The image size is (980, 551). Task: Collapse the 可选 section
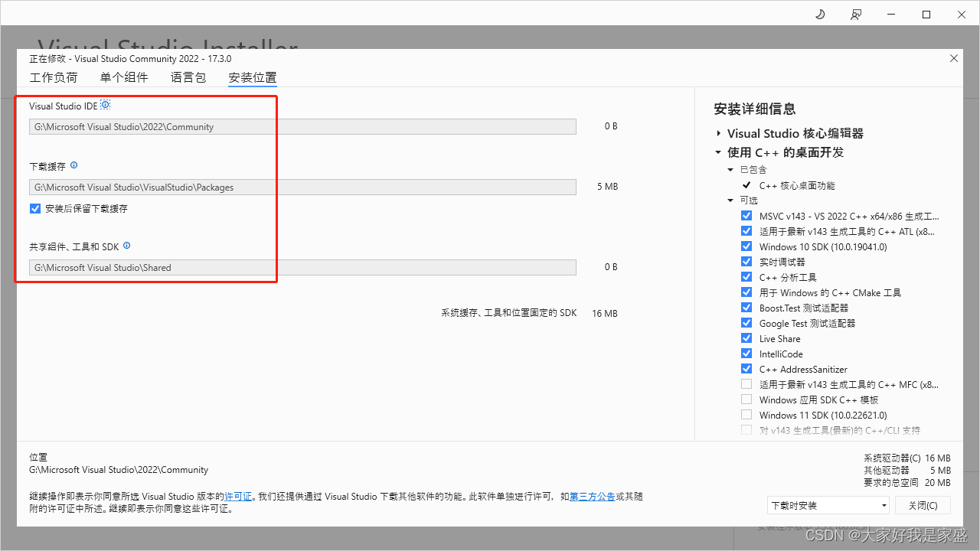[730, 201]
